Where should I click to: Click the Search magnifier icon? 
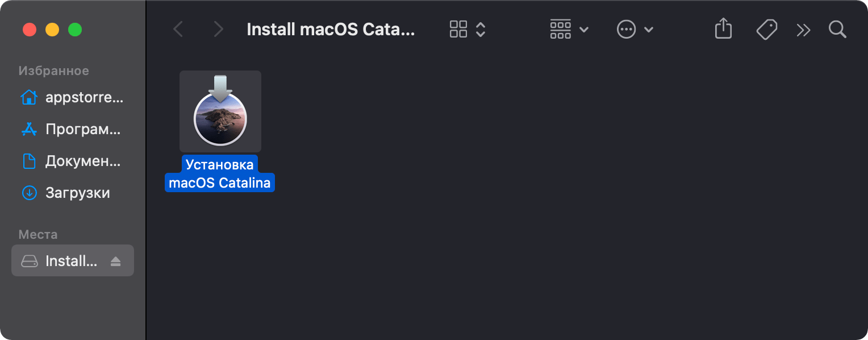coord(837,29)
